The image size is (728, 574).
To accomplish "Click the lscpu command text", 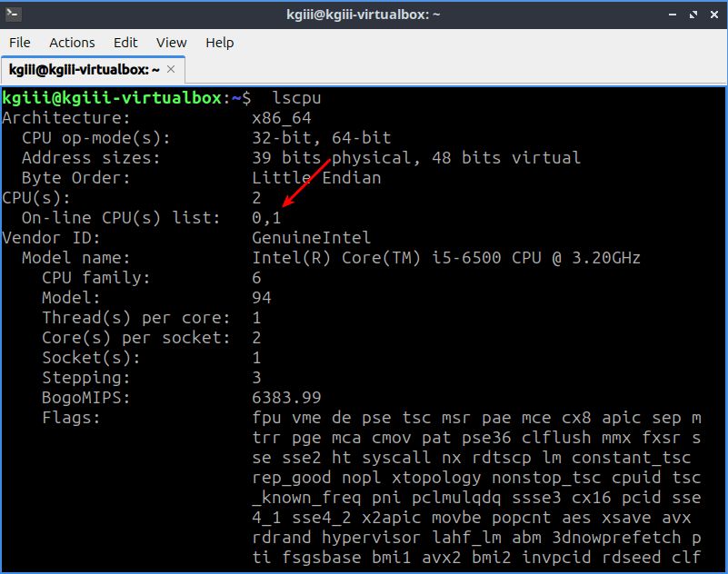I will tap(296, 98).
